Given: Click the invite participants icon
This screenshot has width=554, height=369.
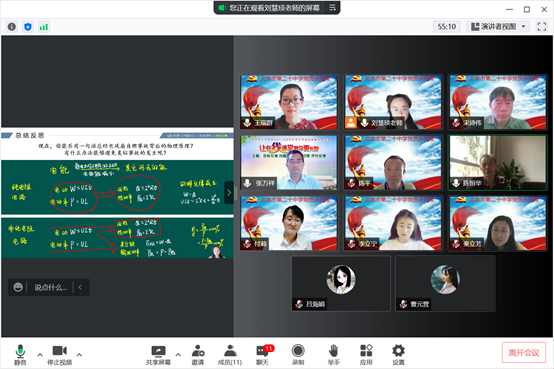Looking at the screenshot, I should [198, 355].
